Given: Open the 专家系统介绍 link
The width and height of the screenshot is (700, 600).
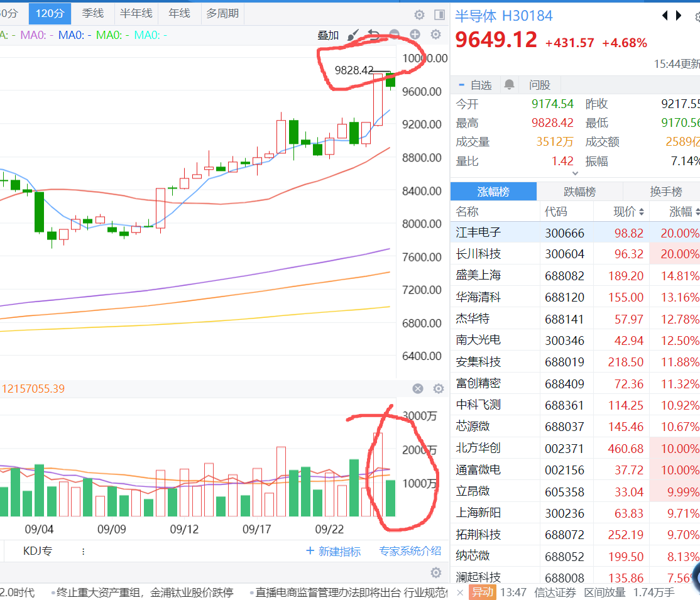Looking at the screenshot, I should (410, 551).
